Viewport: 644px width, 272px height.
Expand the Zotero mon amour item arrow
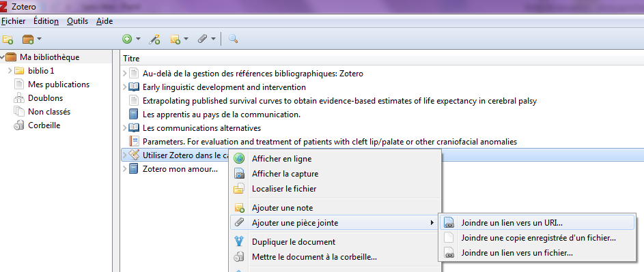[125, 168]
